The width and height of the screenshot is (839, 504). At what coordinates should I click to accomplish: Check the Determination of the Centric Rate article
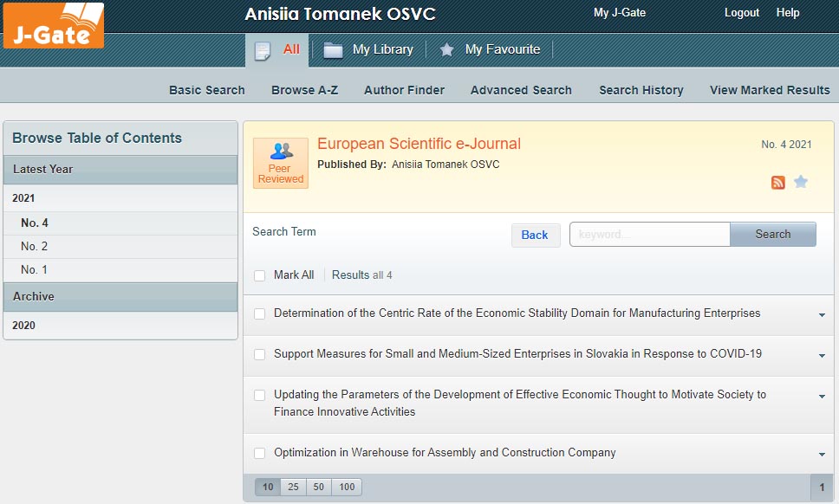tap(260, 313)
